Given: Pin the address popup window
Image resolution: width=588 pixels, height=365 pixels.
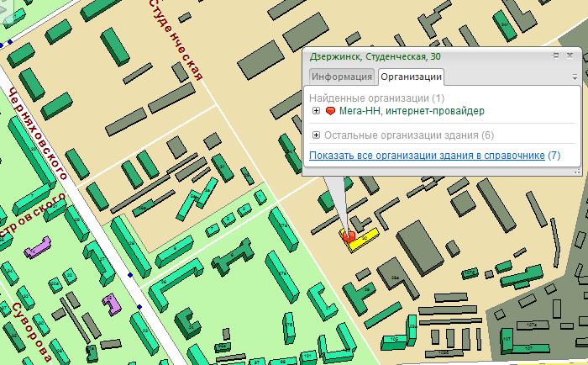Looking at the screenshot, I should point(556,56).
